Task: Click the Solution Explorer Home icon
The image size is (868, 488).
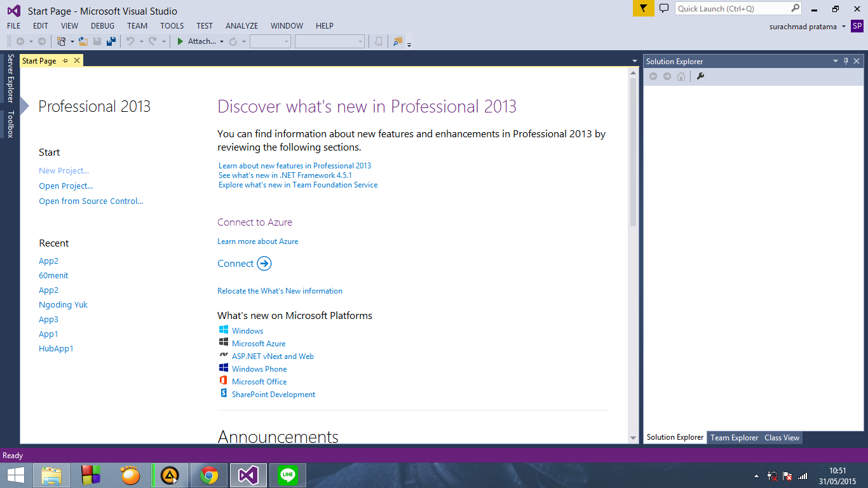Action: 681,76
